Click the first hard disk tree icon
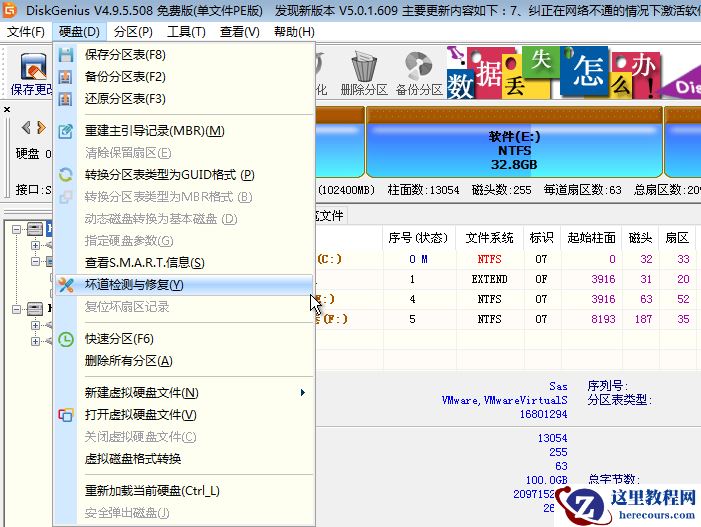701x527 pixels. coord(35,229)
